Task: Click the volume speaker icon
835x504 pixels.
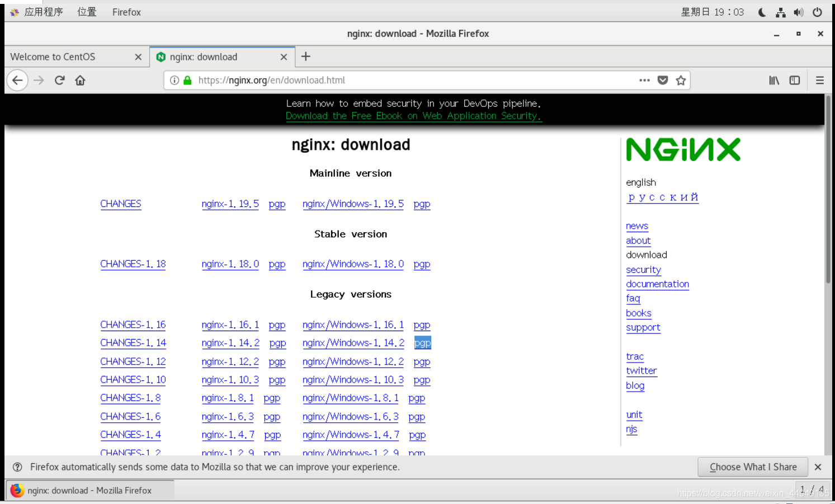Action: 799,12
